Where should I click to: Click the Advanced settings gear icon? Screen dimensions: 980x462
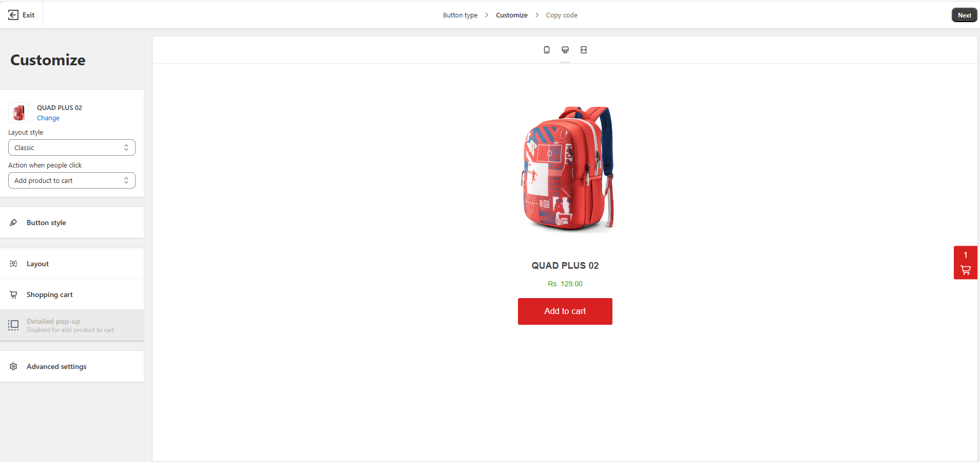click(x=13, y=366)
